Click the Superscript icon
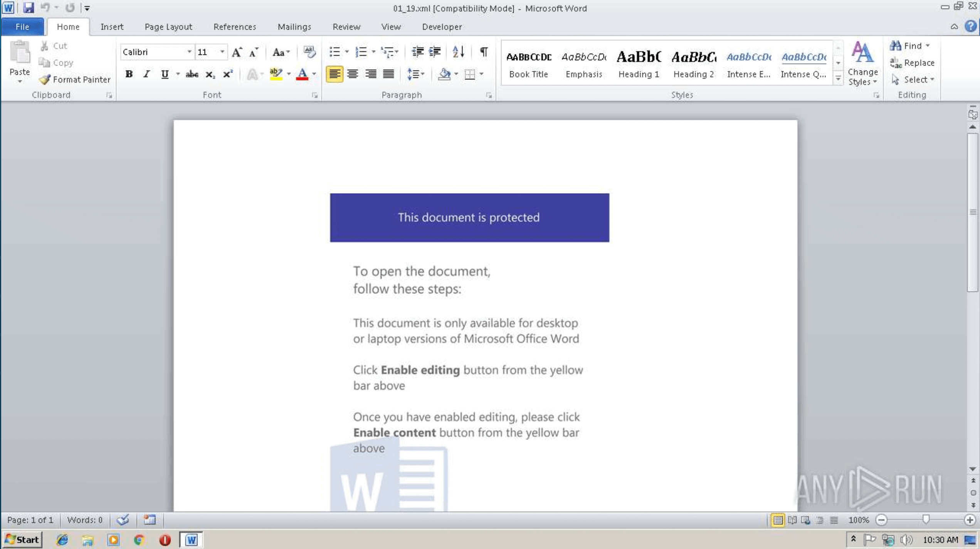The width and height of the screenshot is (980, 549). [x=228, y=74]
